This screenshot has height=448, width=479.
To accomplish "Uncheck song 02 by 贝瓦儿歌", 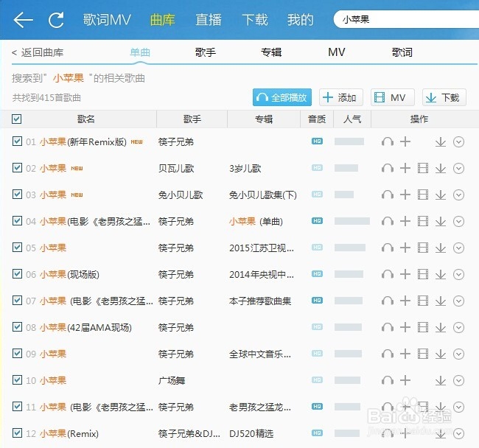I will 17,168.
